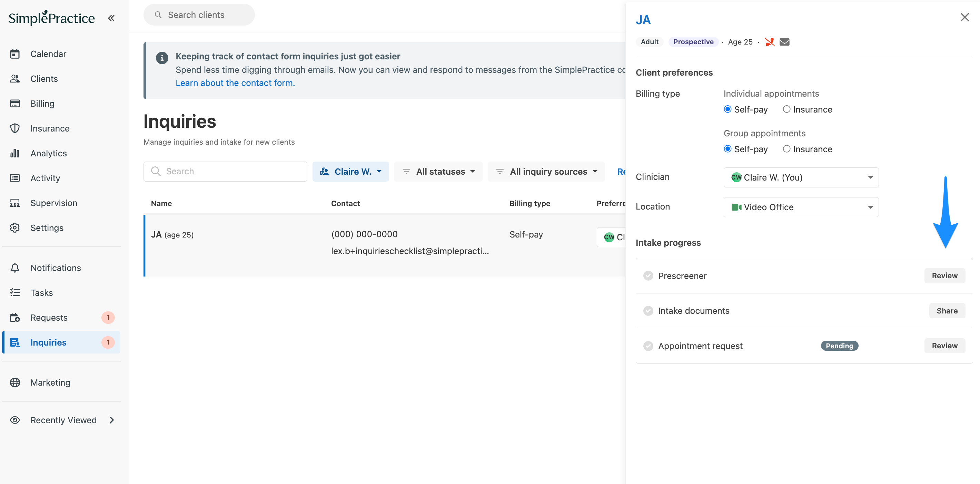Open the All statuses filter dropdown

tap(438, 171)
